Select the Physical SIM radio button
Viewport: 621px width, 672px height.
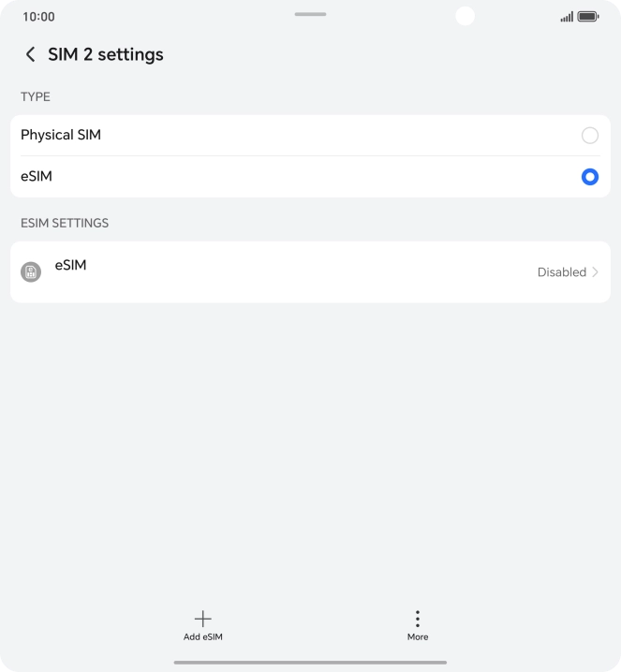coord(589,136)
